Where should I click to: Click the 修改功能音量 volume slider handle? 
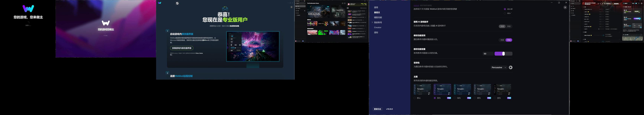[503, 54]
